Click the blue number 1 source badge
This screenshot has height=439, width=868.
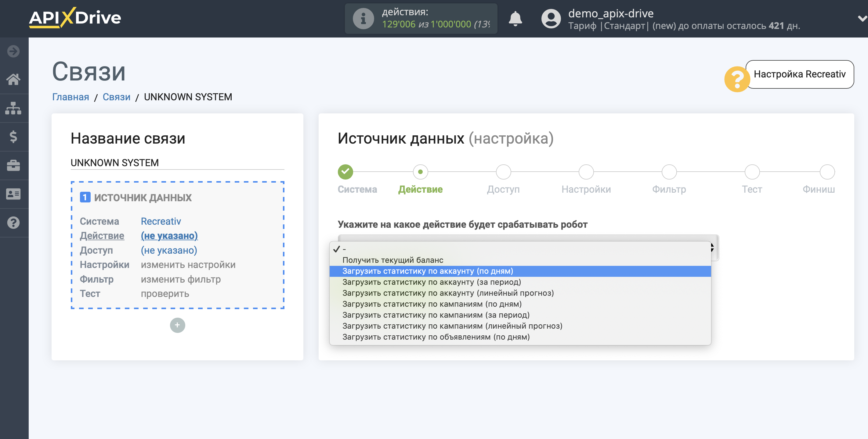click(85, 197)
